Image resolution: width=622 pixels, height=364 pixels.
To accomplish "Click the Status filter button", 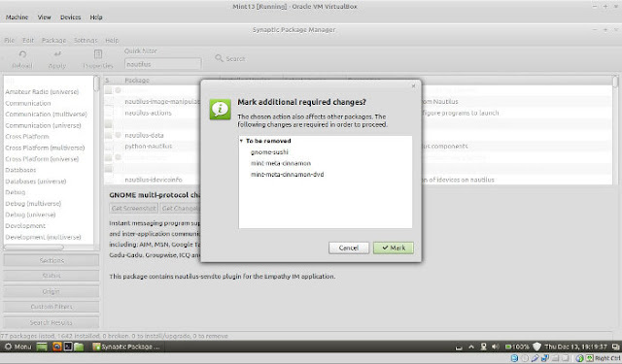I will click(52, 276).
